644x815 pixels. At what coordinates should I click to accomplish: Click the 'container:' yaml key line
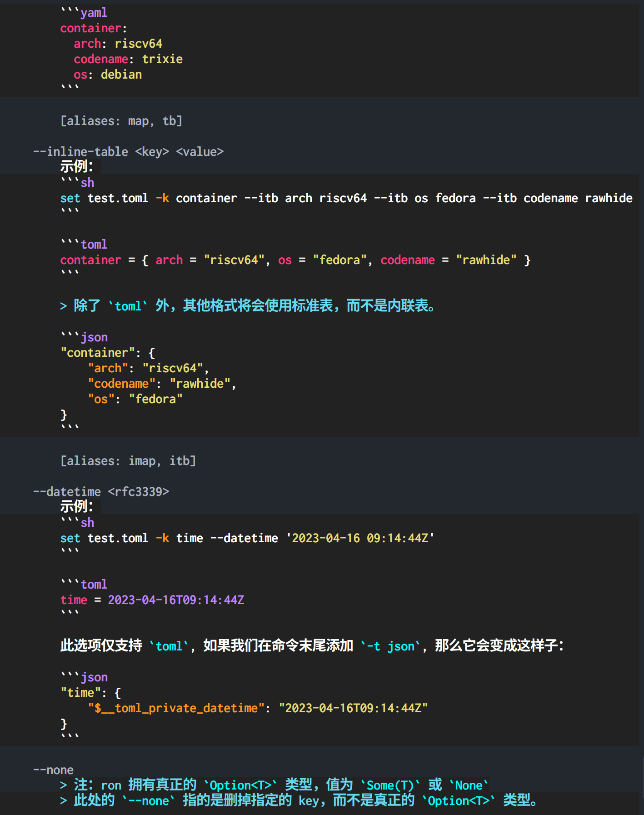click(94, 28)
